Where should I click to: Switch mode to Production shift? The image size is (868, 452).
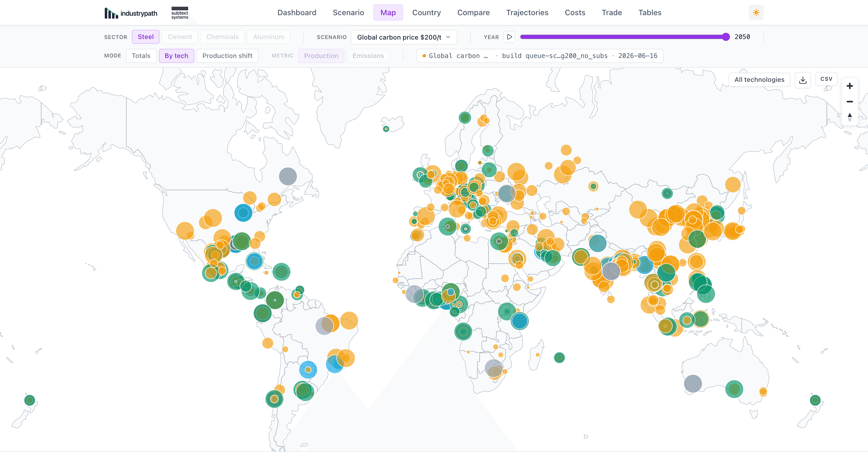(x=228, y=56)
